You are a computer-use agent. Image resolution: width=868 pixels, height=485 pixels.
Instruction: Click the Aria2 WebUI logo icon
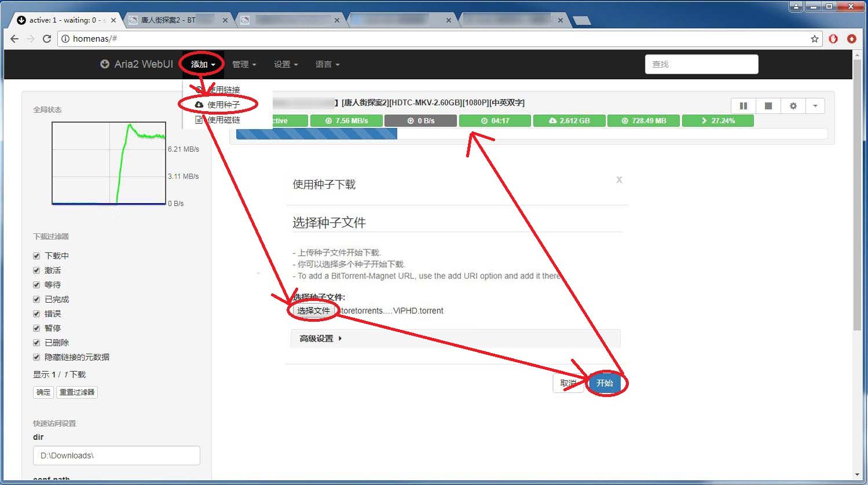coord(104,64)
